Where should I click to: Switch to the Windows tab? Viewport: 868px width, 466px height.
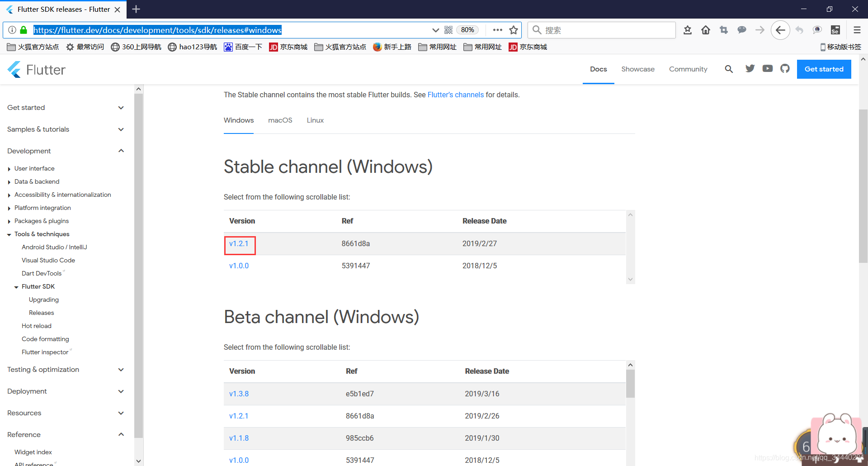coord(239,120)
